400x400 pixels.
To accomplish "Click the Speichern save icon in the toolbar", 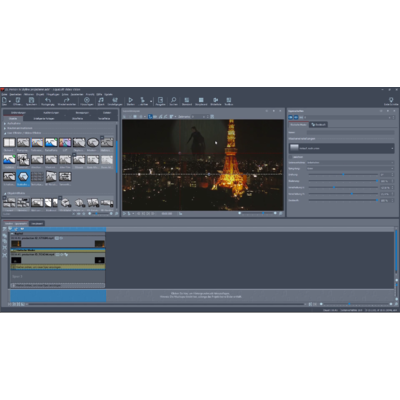I will (x=31, y=100).
